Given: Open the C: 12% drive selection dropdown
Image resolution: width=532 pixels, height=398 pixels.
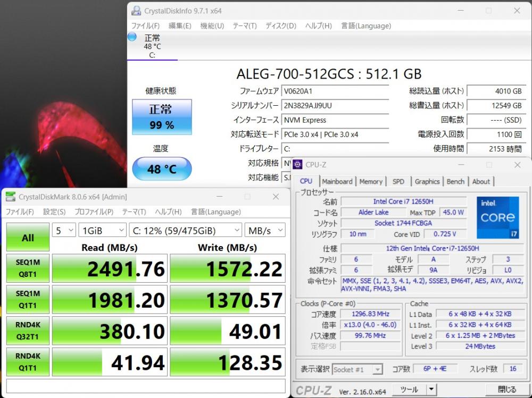Looking at the screenshot, I should click(x=185, y=231).
